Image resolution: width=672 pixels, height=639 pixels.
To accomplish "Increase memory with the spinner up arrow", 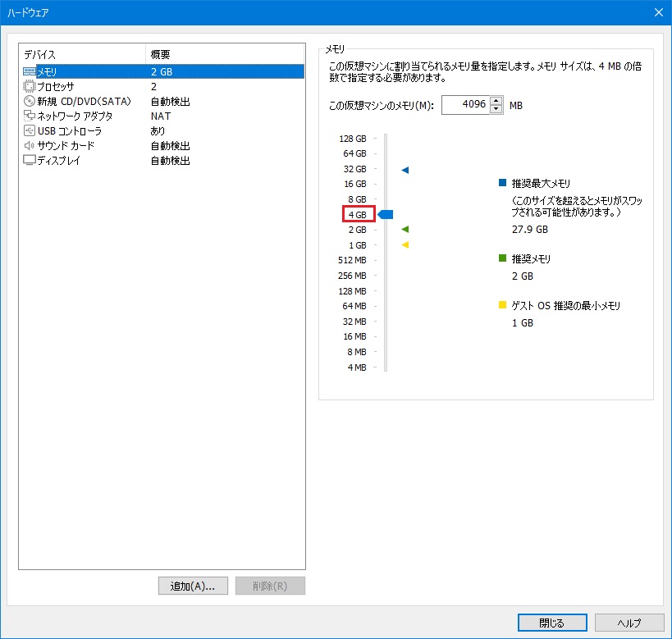I will point(496,101).
